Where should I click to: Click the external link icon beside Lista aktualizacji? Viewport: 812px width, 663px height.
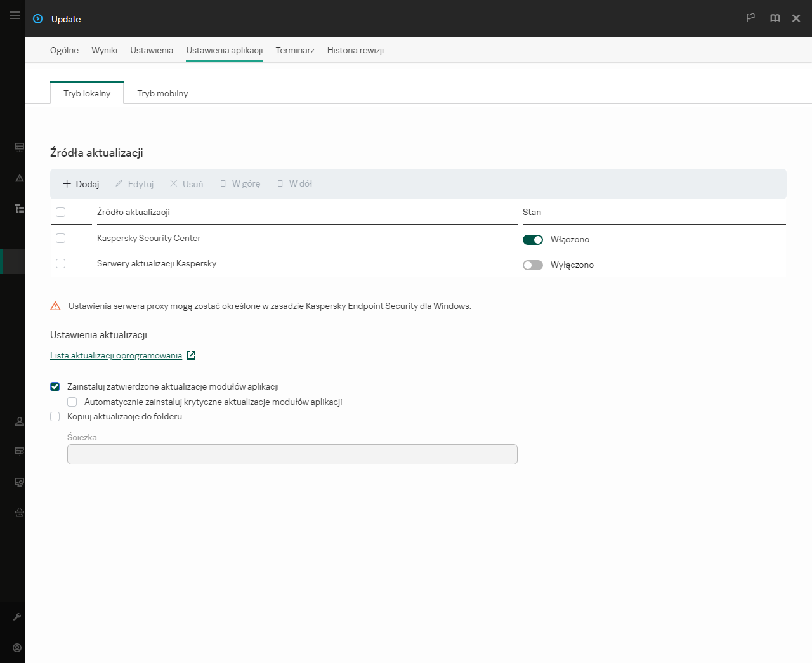coord(191,355)
